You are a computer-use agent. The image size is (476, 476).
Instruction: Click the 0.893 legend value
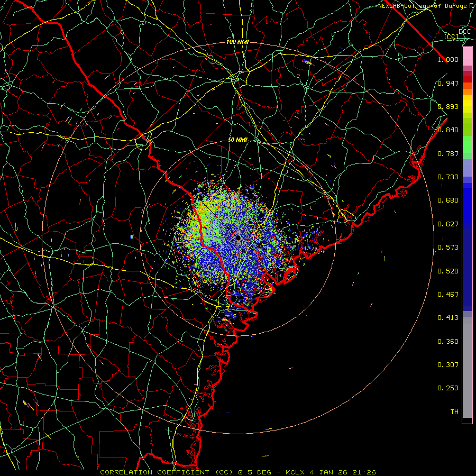448,106
